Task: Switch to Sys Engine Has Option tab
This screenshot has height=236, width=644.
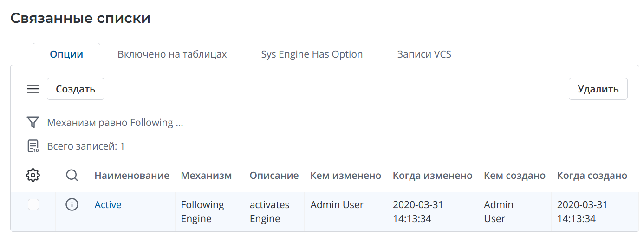Action: pos(312,54)
